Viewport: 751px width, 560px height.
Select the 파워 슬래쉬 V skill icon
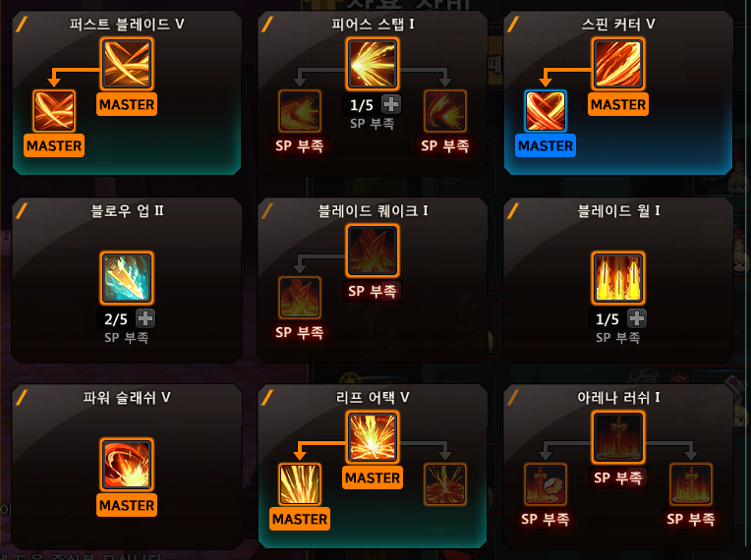pos(127,465)
